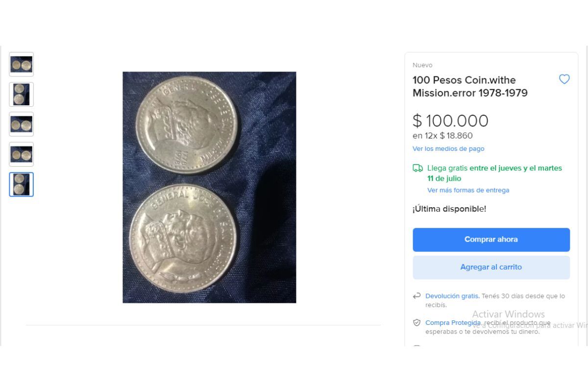The height and width of the screenshot is (392, 588).
Task: Select the fourth coin thumbnail
Action: click(x=22, y=154)
